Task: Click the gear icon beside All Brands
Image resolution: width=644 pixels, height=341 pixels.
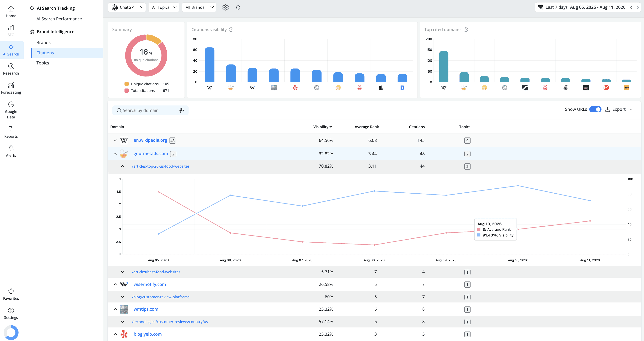Action: [226, 7]
